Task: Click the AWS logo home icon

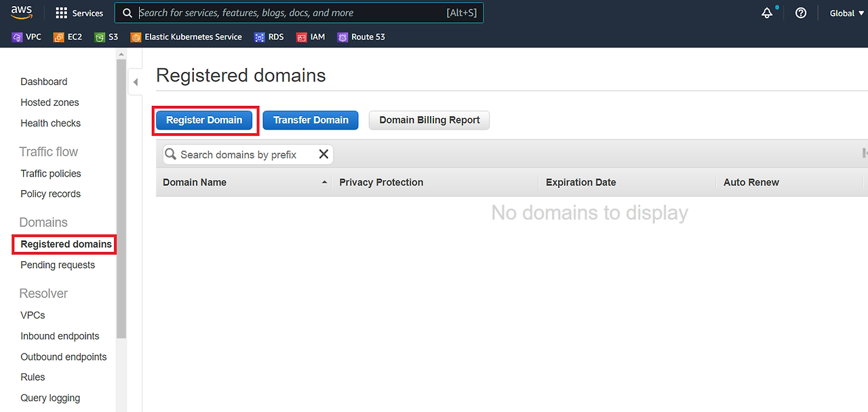Action: pos(22,12)
